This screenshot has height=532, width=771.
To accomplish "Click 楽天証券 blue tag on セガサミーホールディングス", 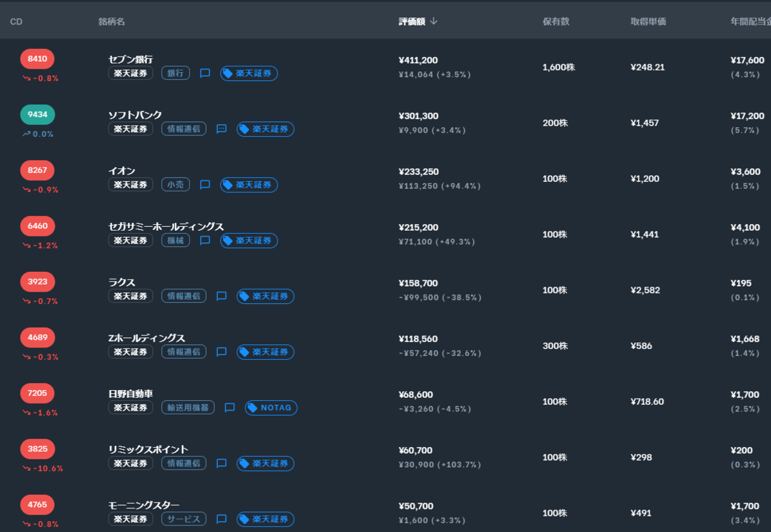I will point(249,240).
